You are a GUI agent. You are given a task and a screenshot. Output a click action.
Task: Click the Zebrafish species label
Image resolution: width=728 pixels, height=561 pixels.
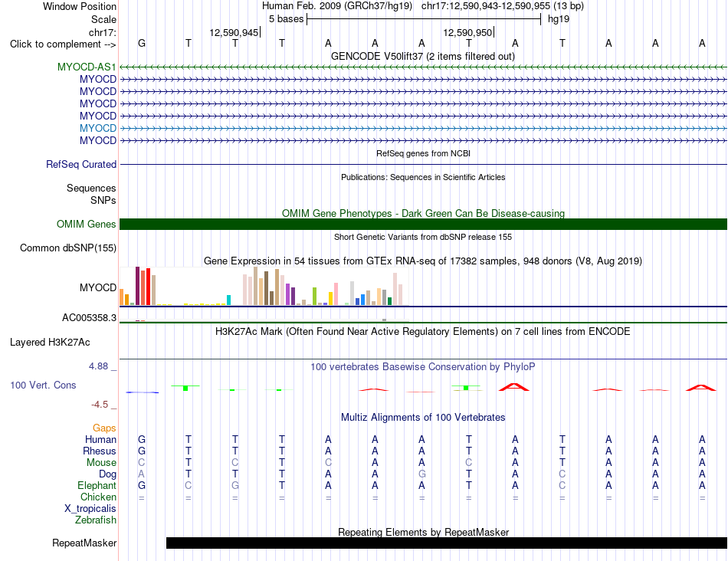(x=96, y=520)
